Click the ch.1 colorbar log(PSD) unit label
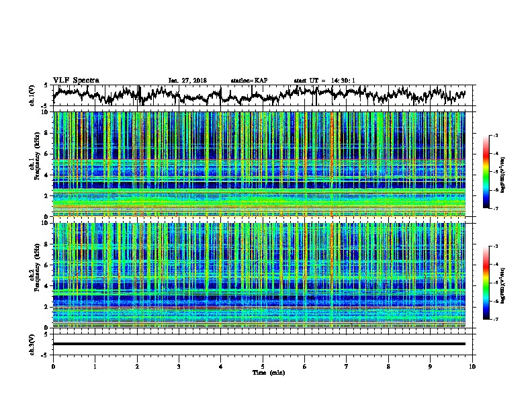Viewport: 532px width, 411px height. [x=503, y=175]
